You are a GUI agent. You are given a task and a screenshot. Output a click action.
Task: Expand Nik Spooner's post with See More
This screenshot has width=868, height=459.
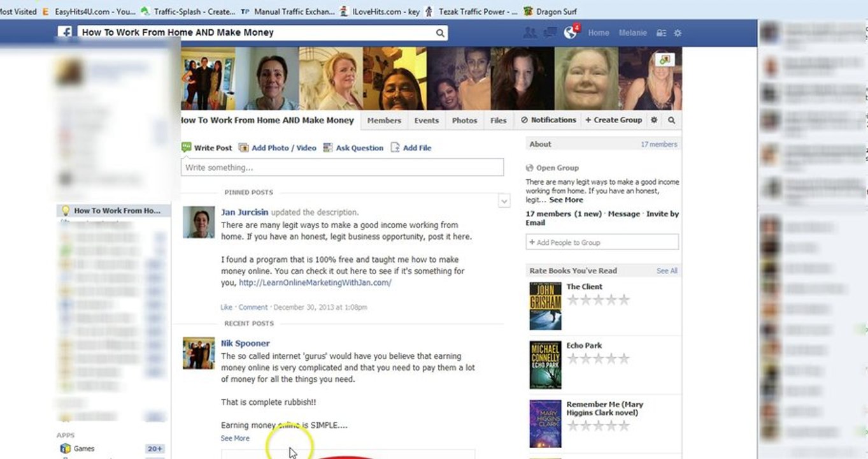235,438
